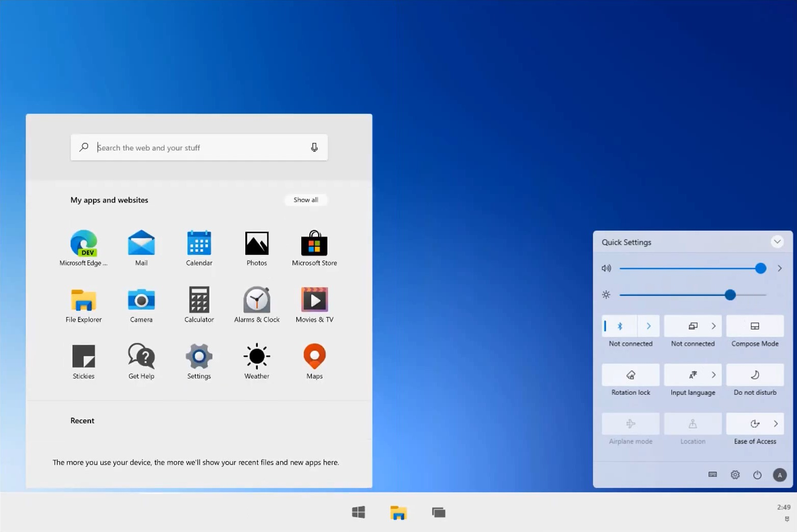Open Alarms & Clock
This screenshot has width=797, height=532.
coord(256,301)
